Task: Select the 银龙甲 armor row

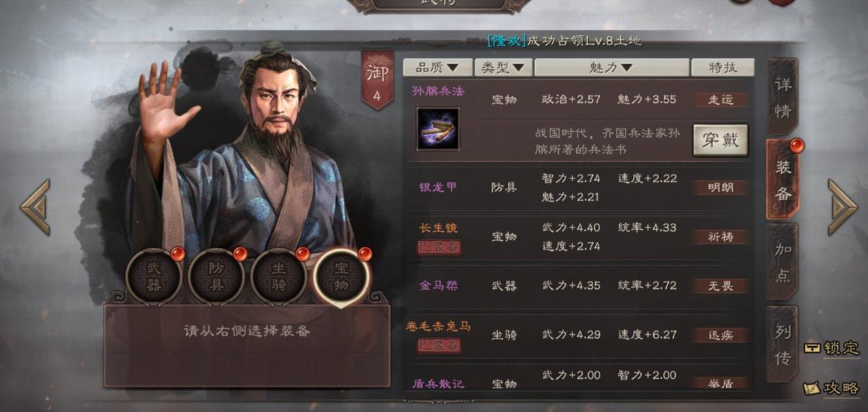Action: coord(580,188)
